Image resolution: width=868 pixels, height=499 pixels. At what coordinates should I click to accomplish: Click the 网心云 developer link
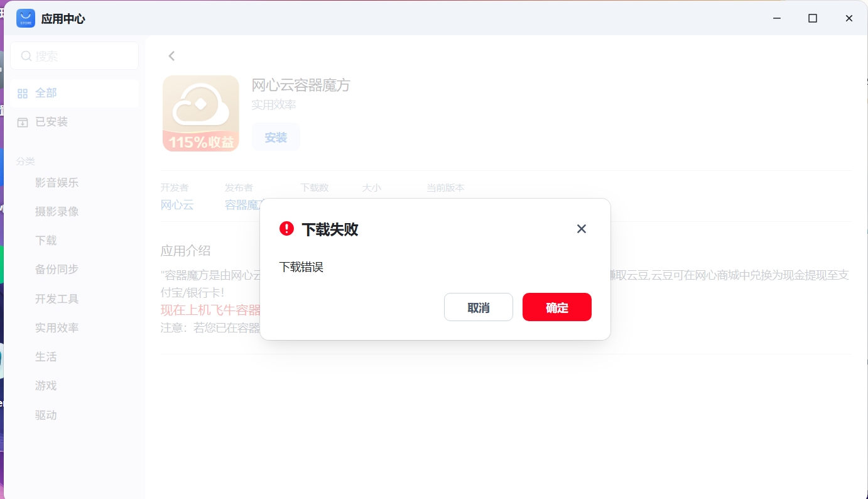pyautogui.click(x=177, y=205)
